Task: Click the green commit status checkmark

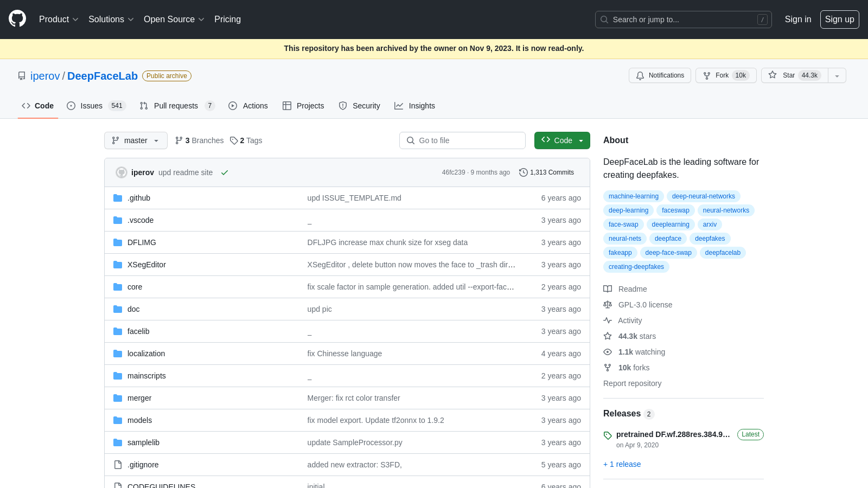Action: (225, 172)
